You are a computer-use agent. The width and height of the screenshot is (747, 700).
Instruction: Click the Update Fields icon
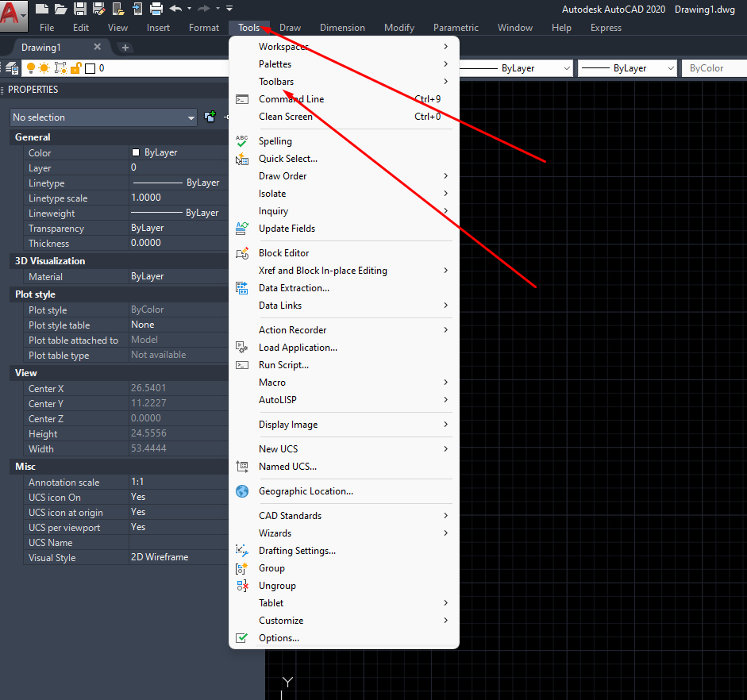242,229
